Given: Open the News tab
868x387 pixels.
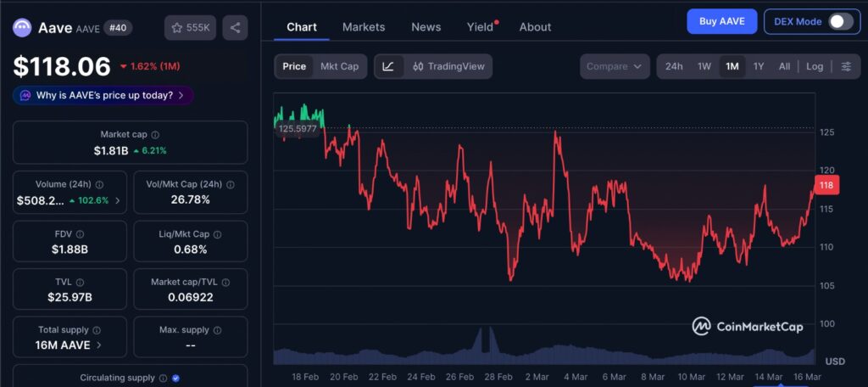Looking at the screenshot, I should (426, 26).
